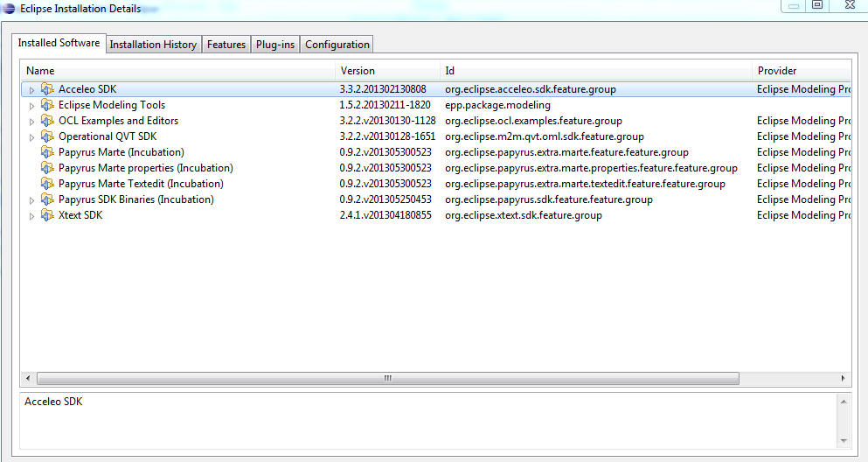Click the Papyrus Marte properties feature icon

tap(47, 168)
